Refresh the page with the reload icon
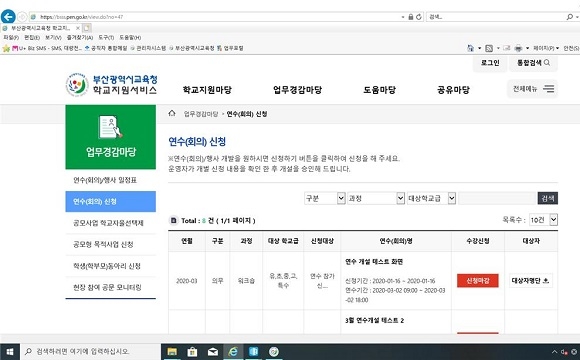Image resolution: width=580 pixels, height=360 pixels. point(419,17)
